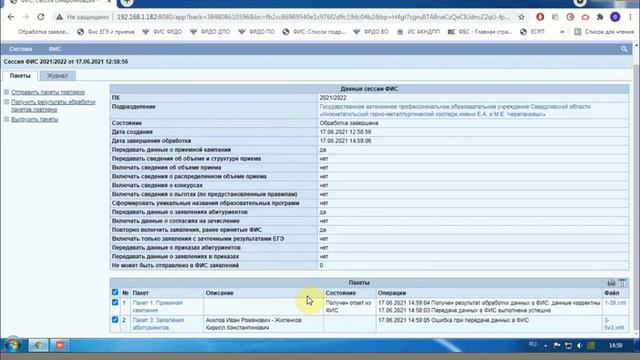Switch to the 'Журнал' tab

click(x=57, y=76)
